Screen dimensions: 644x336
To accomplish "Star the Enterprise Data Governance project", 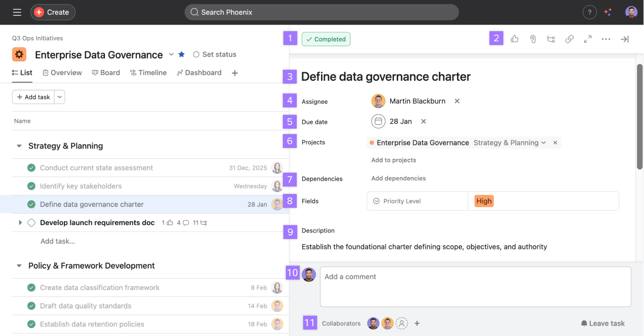I will pyautogui.click(x=181, y=54).
